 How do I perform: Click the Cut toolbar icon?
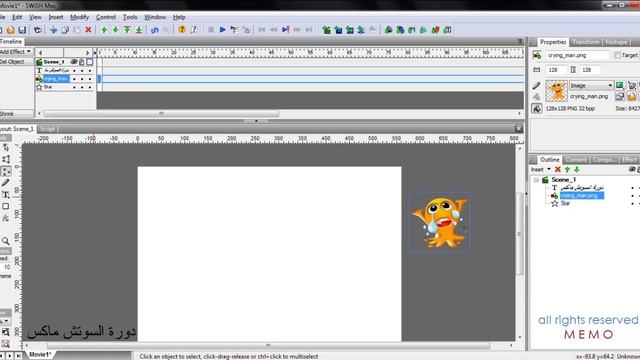coord(53,30)
